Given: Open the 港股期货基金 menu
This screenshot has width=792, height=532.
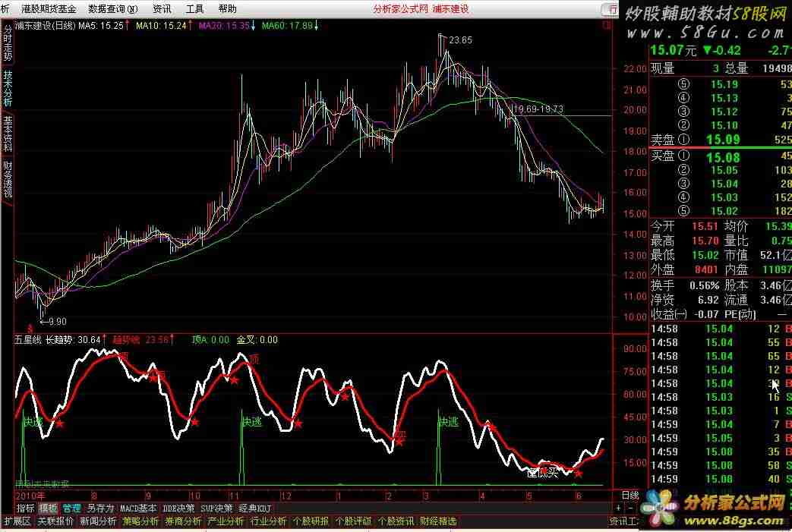Looking at the screenshot, I should point(49,9).
